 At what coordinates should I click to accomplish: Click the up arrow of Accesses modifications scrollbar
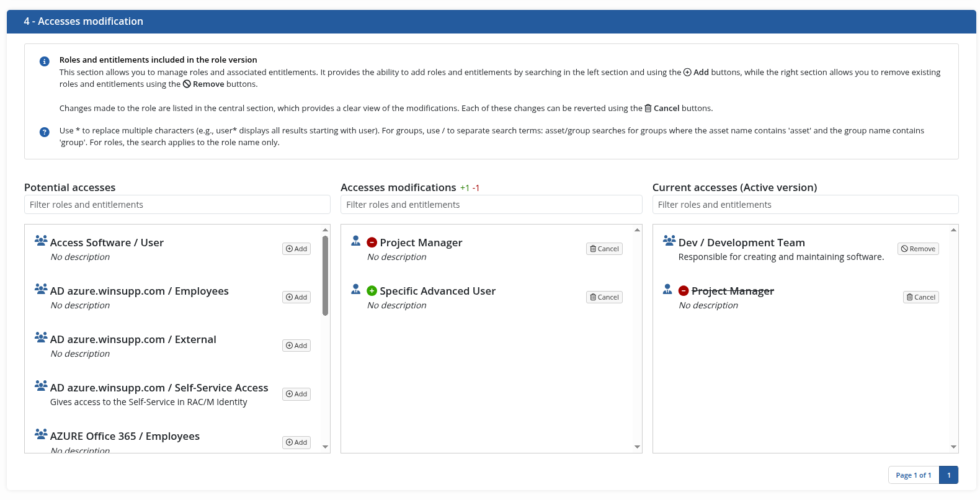[637, 230]
